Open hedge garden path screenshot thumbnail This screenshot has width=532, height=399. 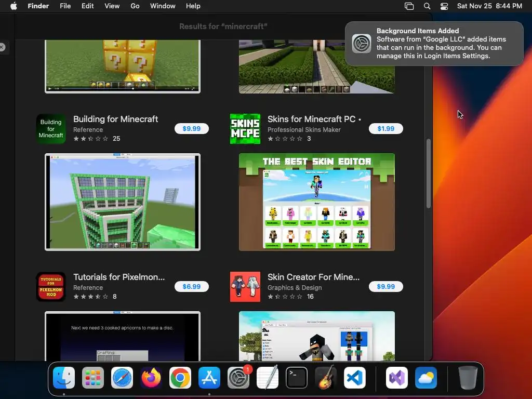pos(317,66)
